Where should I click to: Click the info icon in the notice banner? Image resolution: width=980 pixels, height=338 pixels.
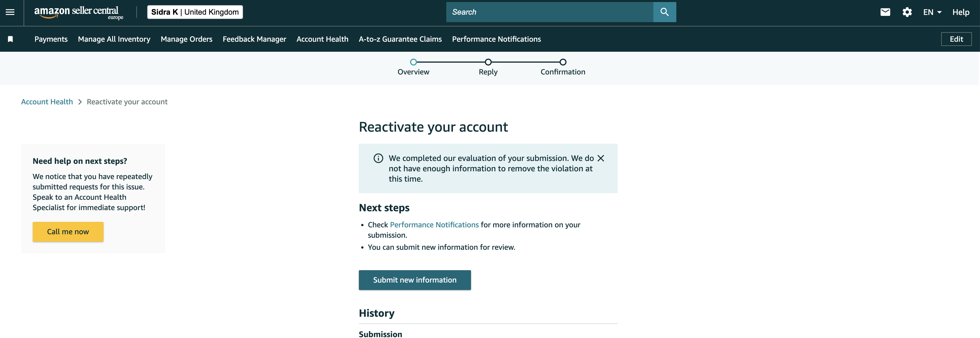(378, 158)
